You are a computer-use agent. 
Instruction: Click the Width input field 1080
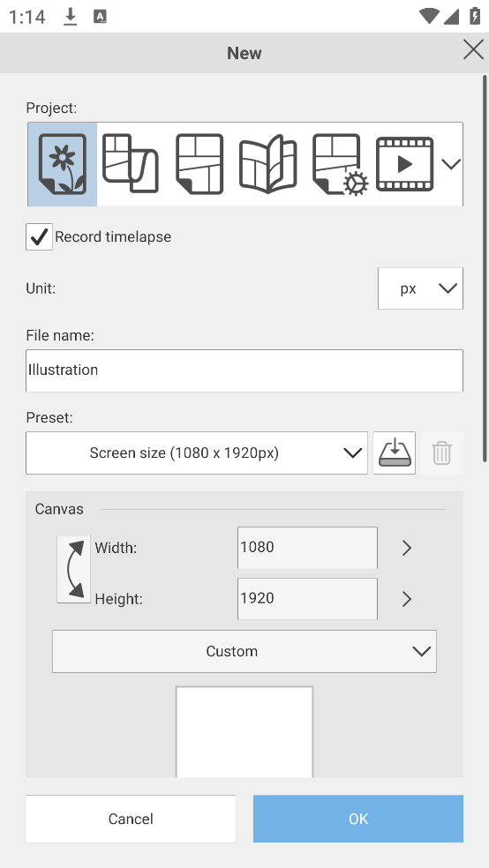[x=307, y=548]
